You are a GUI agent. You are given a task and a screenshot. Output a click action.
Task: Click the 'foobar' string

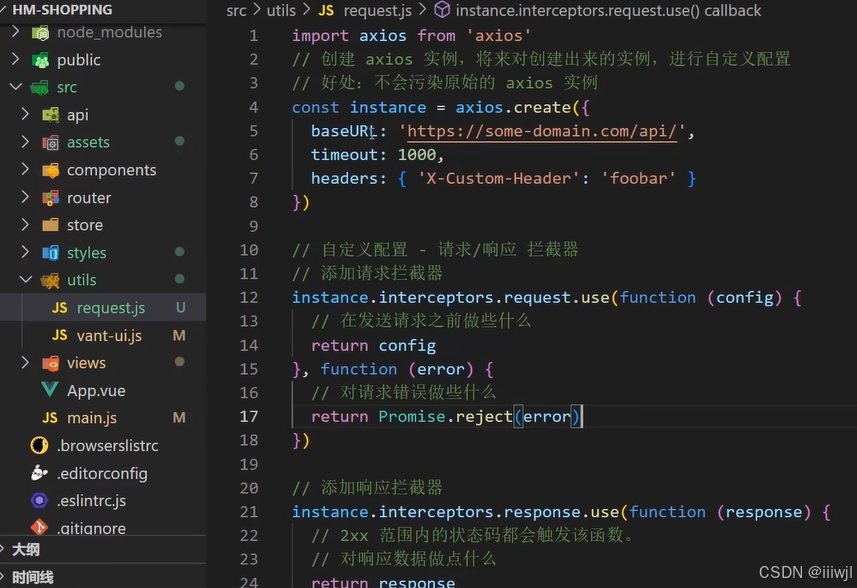(x=638, y=178)
